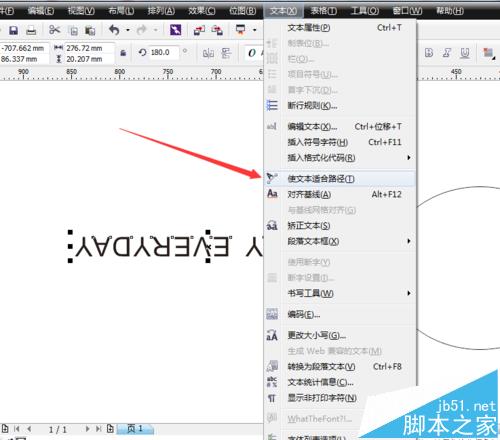Click the Cut scissors icon
Image resolution: width=500 pixels, height=440 pixels.
click(x=54, y=30)
